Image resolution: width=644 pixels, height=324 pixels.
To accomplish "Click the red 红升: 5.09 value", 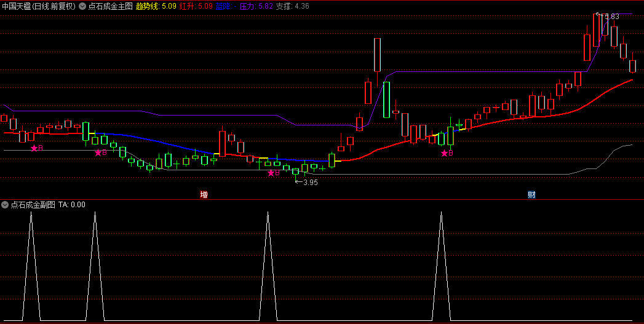I will (196, 6).
